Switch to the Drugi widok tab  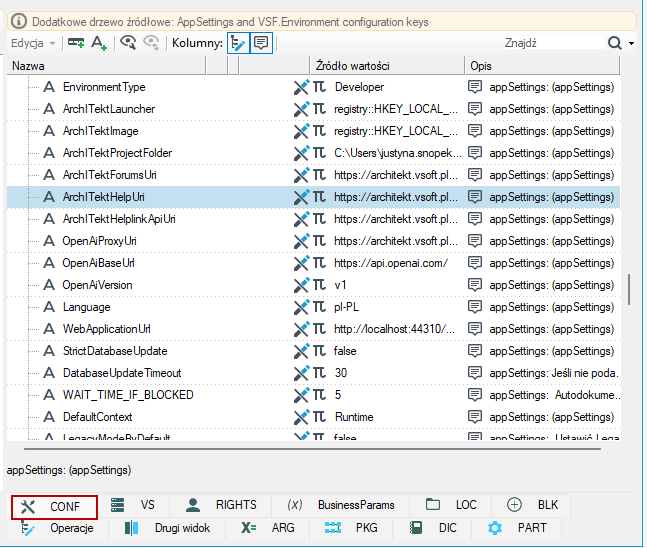point(168,528)
